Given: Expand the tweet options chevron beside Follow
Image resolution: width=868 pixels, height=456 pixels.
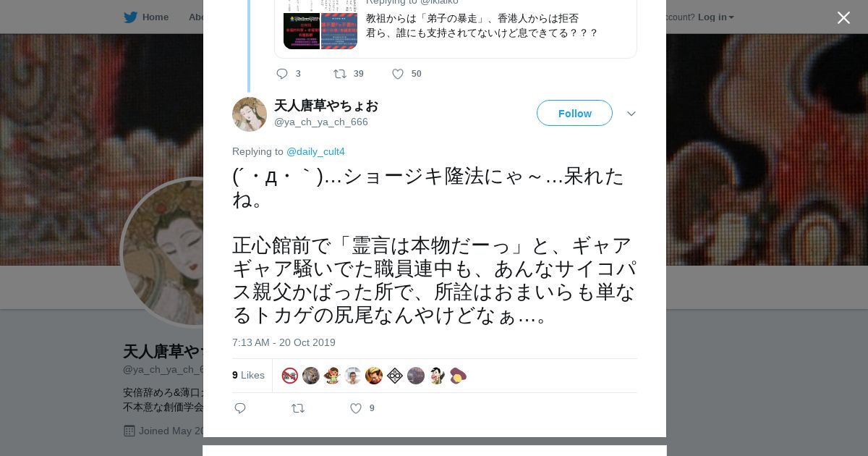Looking at the screenshot, I should point(631,114).
